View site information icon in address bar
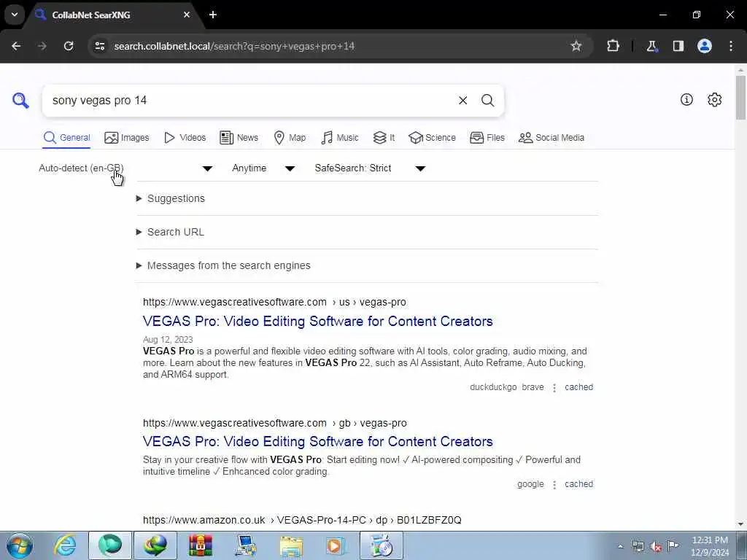The height and width of the screenshot is (560, 747). (99, 46)
